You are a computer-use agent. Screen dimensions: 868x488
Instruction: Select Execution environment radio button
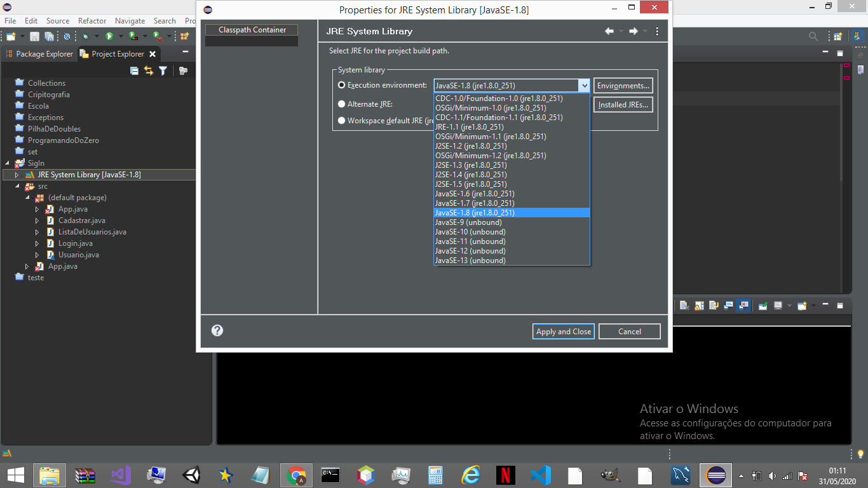click(342, 85)
